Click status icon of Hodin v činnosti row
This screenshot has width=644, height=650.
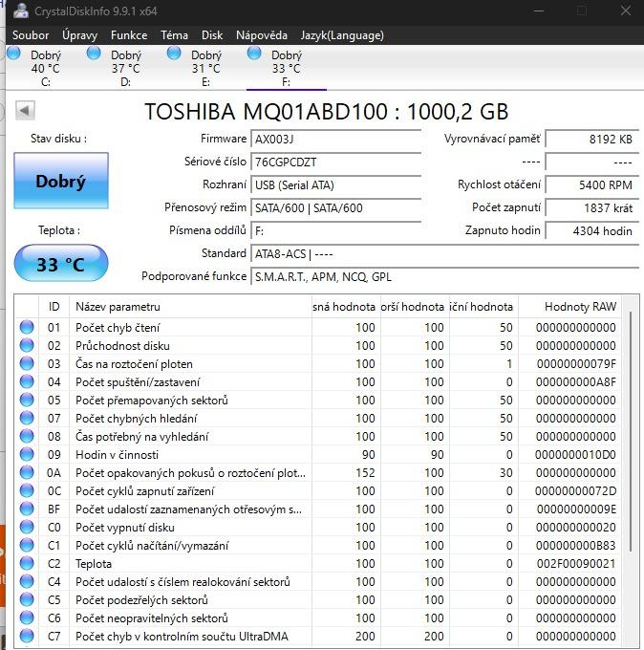pyautogui.click(x=27, y=455)
